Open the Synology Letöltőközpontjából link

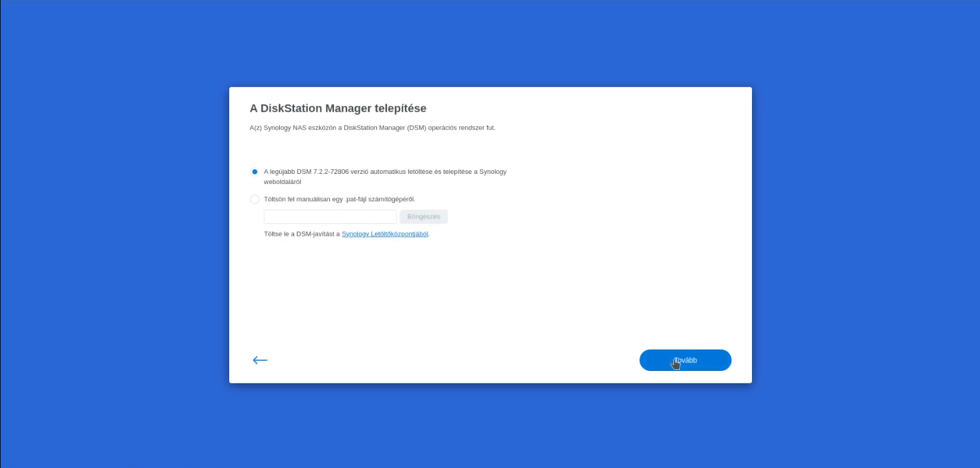click(x=385, y=234)
